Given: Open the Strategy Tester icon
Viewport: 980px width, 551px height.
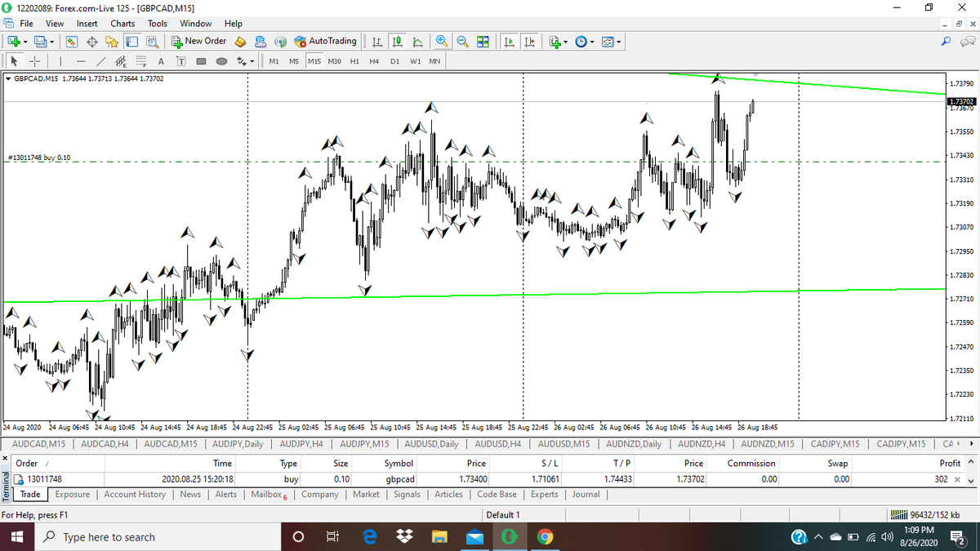Looking at the screenshot, I should tap(153, 41).
